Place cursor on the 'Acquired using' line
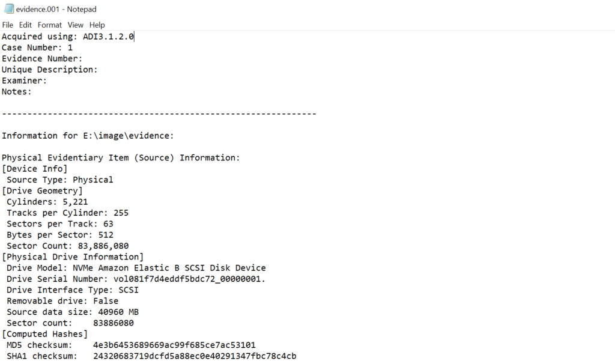615x364 pixels. pos(68,37)
